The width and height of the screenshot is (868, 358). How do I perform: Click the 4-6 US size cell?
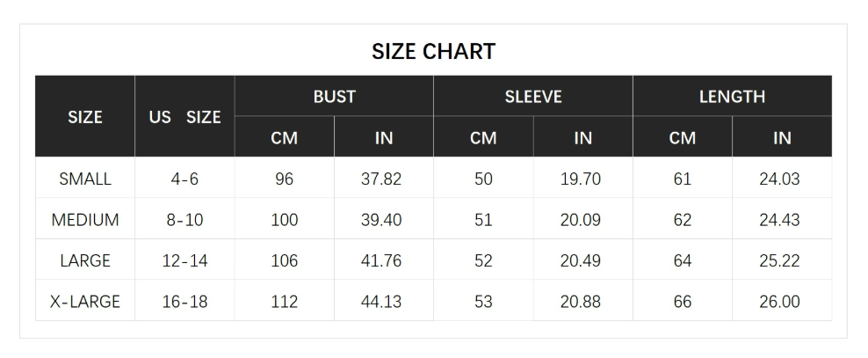pyautogui.click(x=184, y=179)
